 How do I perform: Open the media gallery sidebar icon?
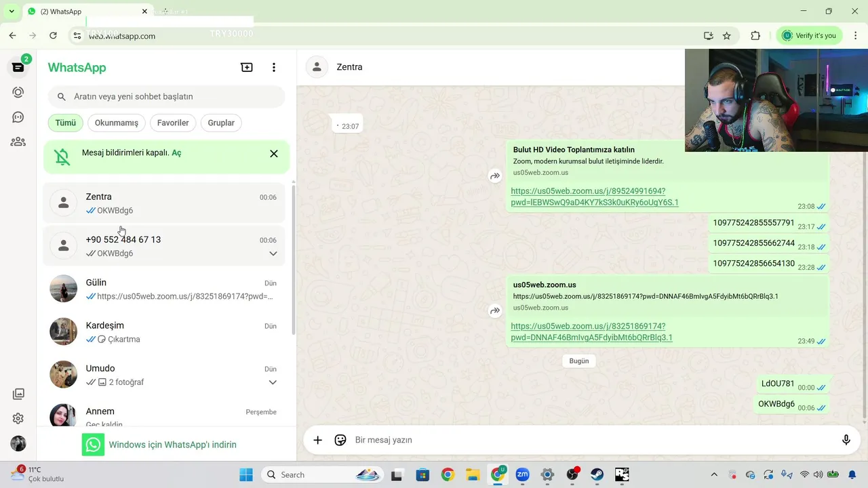point(18,394)
